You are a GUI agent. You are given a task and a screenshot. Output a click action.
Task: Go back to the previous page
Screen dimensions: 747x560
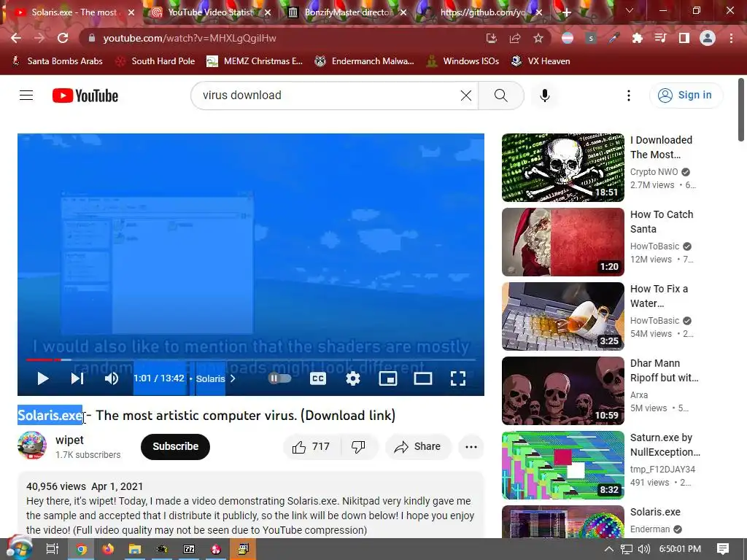tap(16, 38)
